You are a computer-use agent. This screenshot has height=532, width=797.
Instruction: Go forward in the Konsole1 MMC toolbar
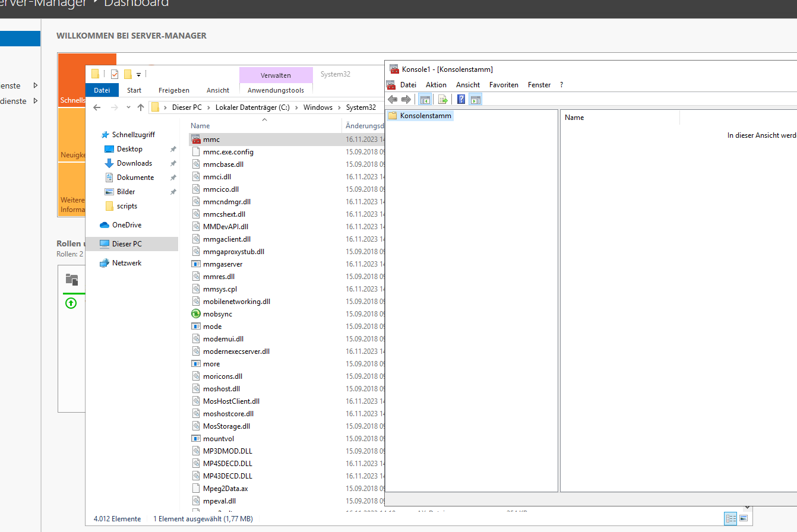point(406,99)
